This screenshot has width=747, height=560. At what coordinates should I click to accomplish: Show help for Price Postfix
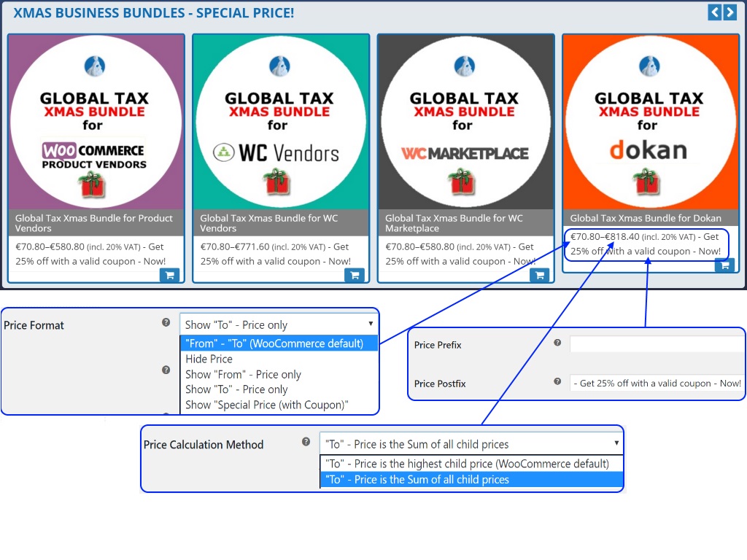pos(557,381)
